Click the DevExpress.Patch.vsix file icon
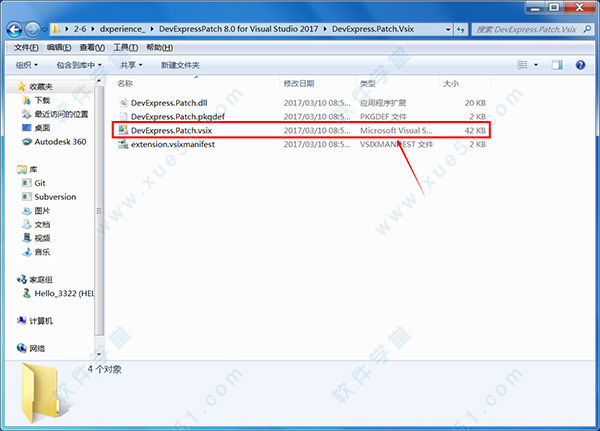Image resolution: width=600 pixels, height=431 pixels. (x=123, y=130)
